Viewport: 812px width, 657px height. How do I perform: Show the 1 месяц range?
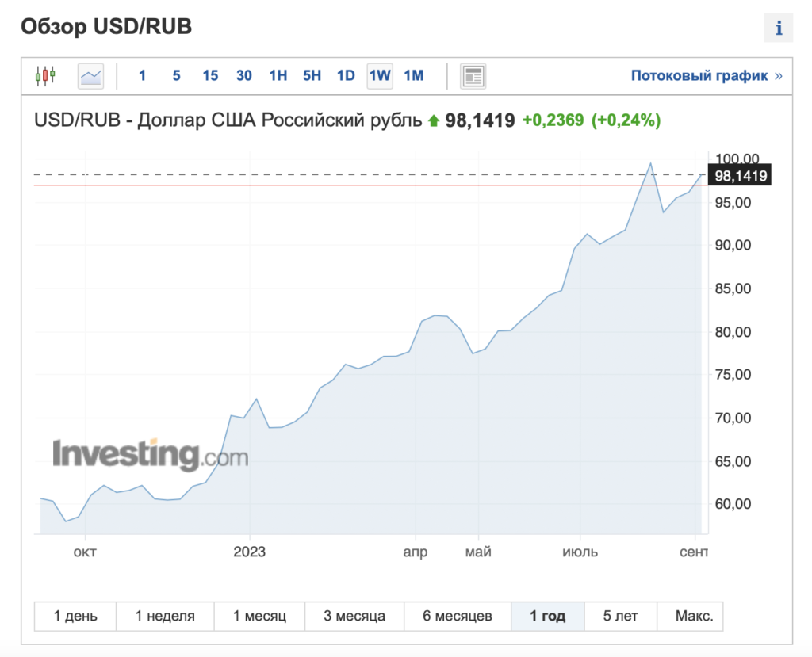point(259,616)
